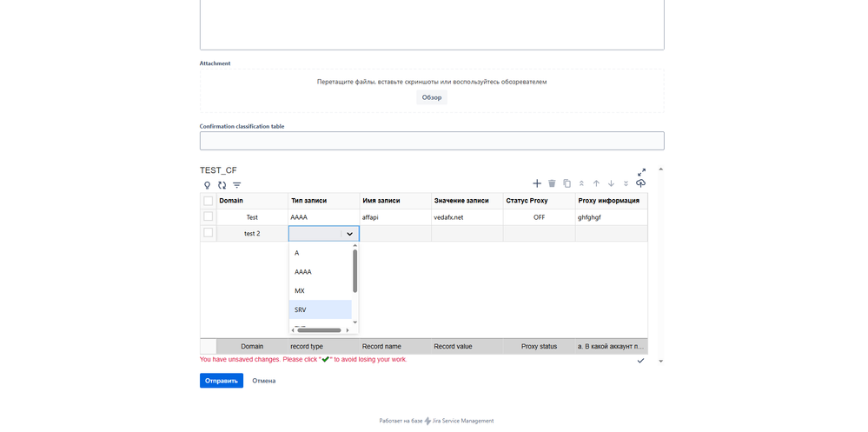Click dropdown list horizontal scrollbar thumb
Screen dimensions: 868x432
[x=320, y=330]
